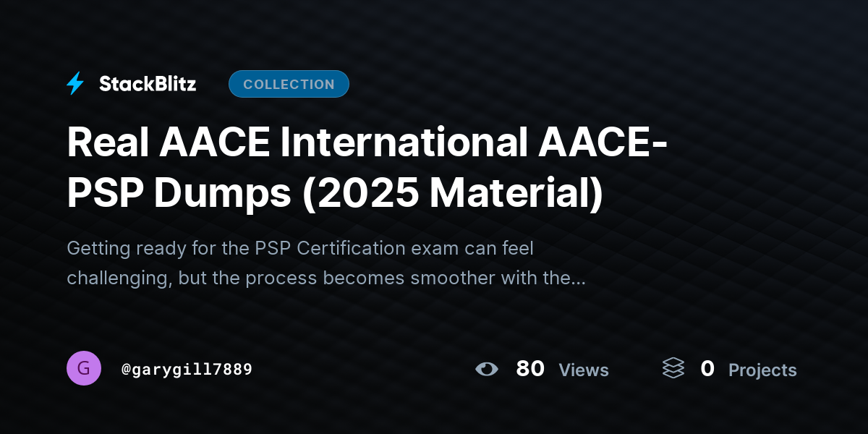Viewport: 868px width, 434px height.
Task: Select the Projects label
Action: [x=762, y=370]
